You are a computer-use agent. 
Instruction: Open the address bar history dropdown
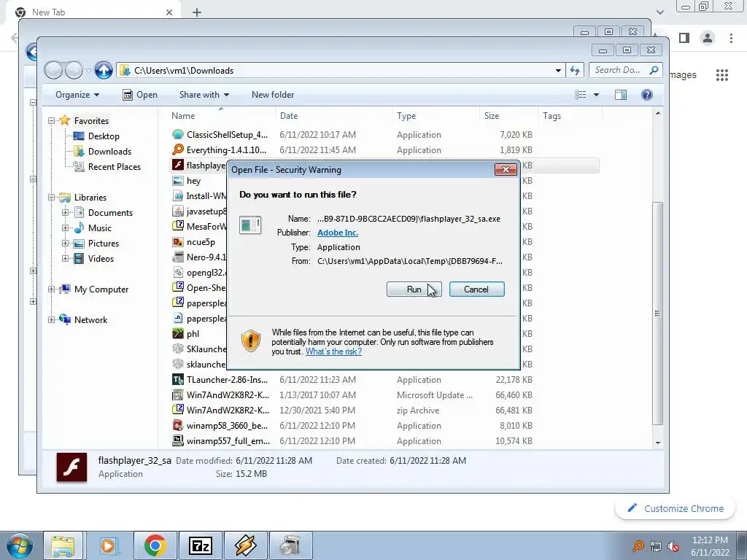(558, 71)
